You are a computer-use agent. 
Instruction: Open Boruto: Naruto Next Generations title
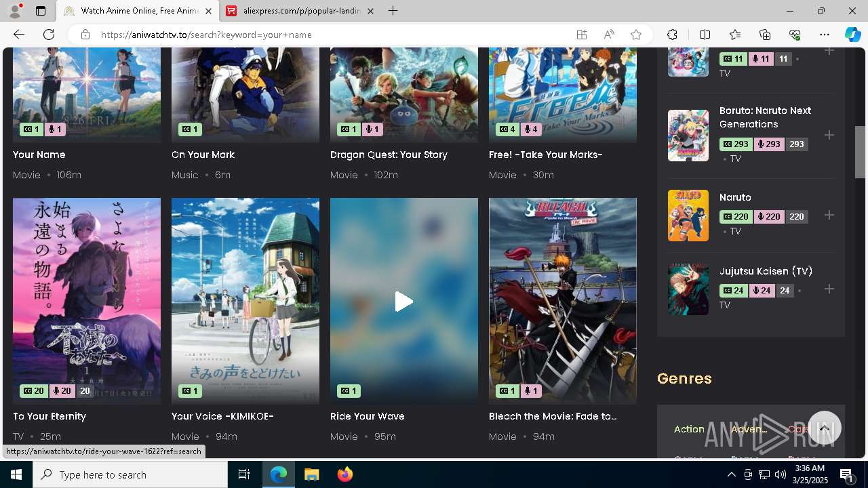[x=765, y=117]
